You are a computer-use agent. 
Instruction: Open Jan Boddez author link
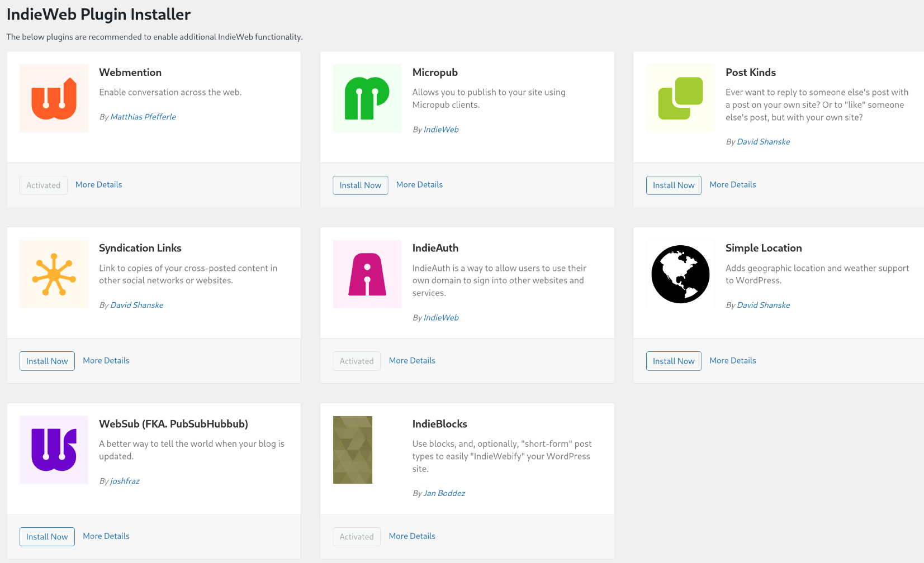(444, 493)
